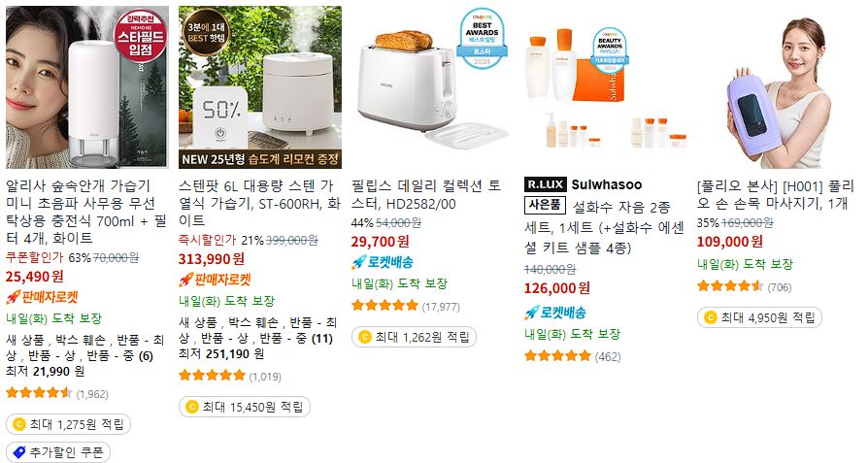868x463 pixels.
Task: Click the 판매자로켓 badge under the Stenpot humidifier
Action: pyautogui.click(x=215, y=280)
